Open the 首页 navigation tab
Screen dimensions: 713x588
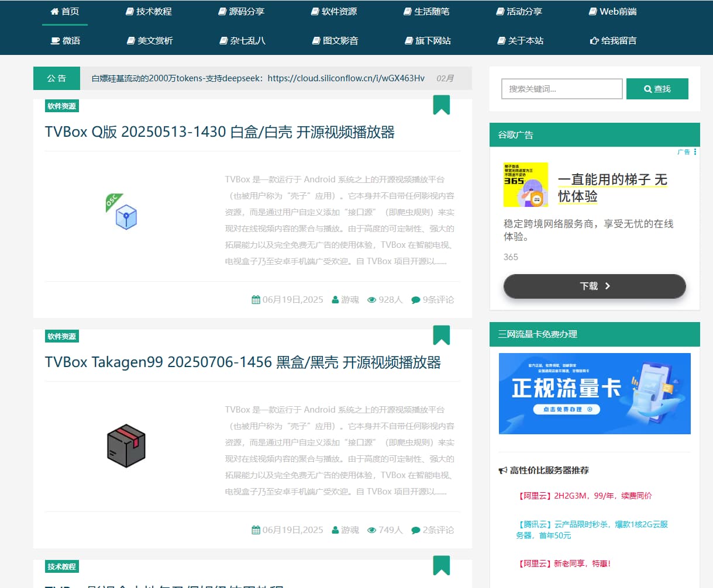65,12
